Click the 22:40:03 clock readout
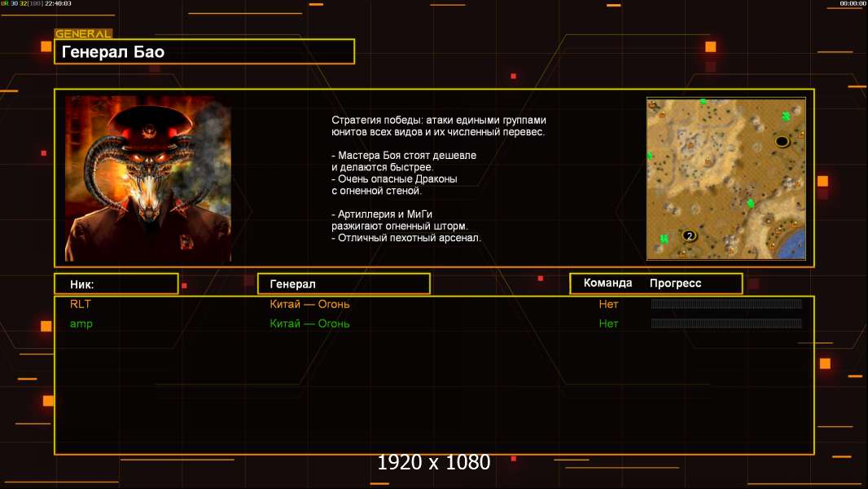This screenshot has width=868, height=489. click(57, 3)
